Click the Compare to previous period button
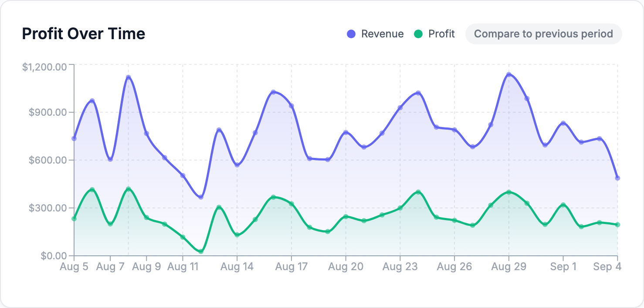The width and height of the screenshot is (644, 308). [543, 34]
